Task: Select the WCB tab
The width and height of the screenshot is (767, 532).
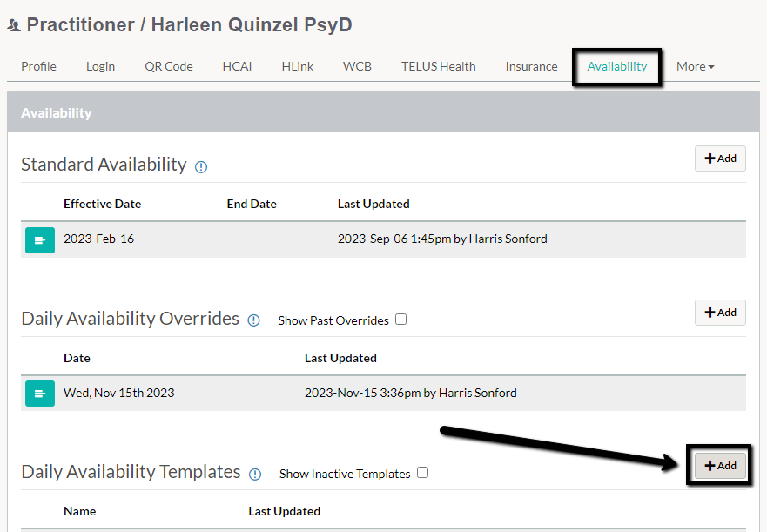Action: tap(357, 66)
